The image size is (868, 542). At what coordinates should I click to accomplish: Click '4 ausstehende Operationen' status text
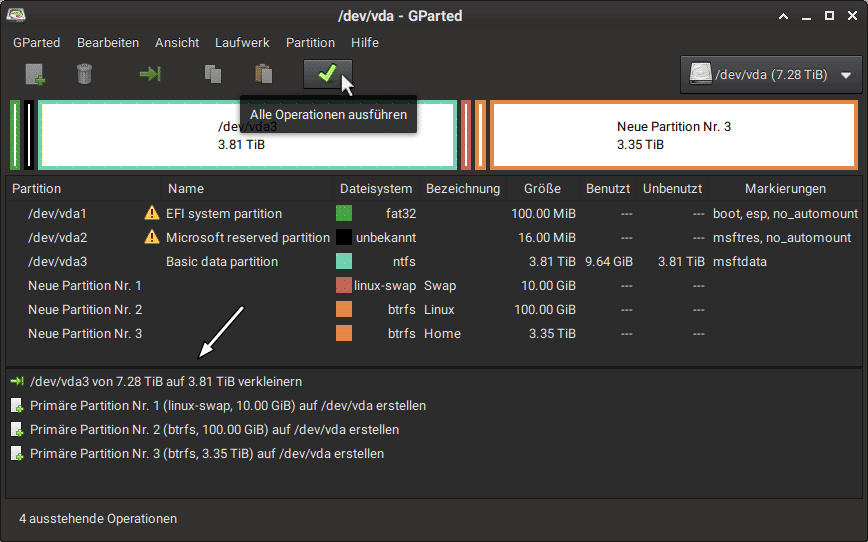(98, 519)
